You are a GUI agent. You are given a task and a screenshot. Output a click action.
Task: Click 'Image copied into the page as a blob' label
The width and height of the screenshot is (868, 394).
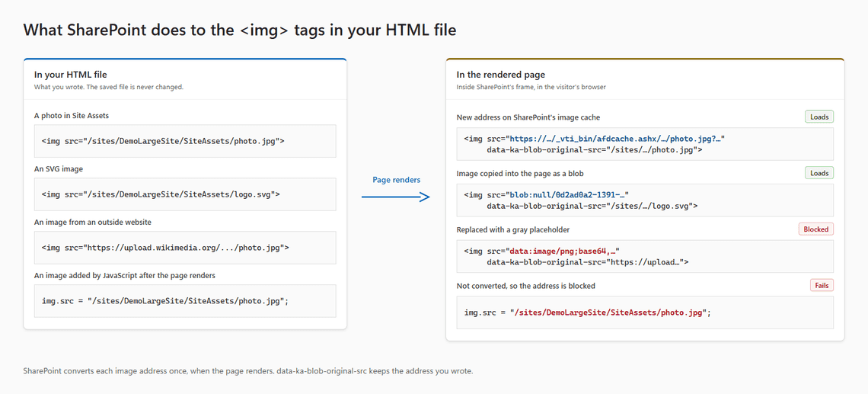point(520,174)
